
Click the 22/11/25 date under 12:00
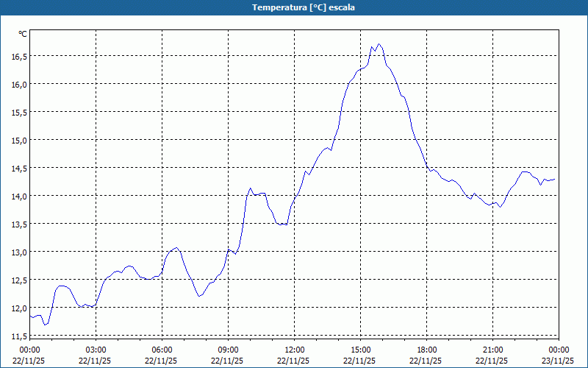[x=293, y=361]
